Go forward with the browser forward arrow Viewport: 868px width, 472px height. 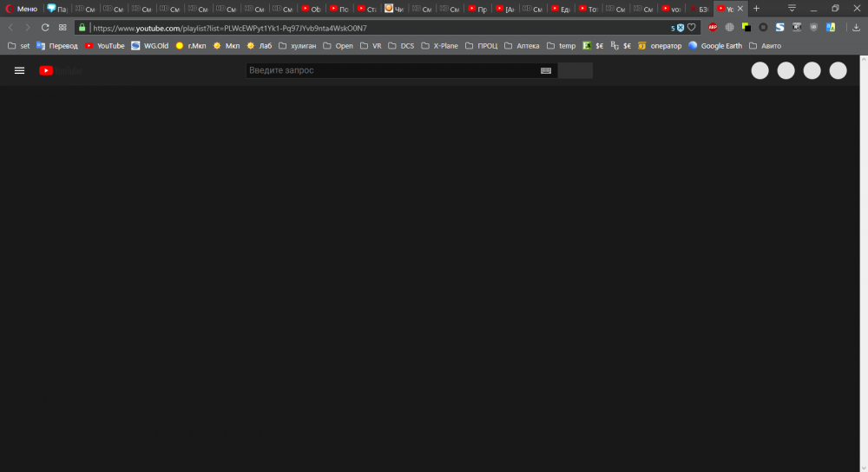pos(27,28)
